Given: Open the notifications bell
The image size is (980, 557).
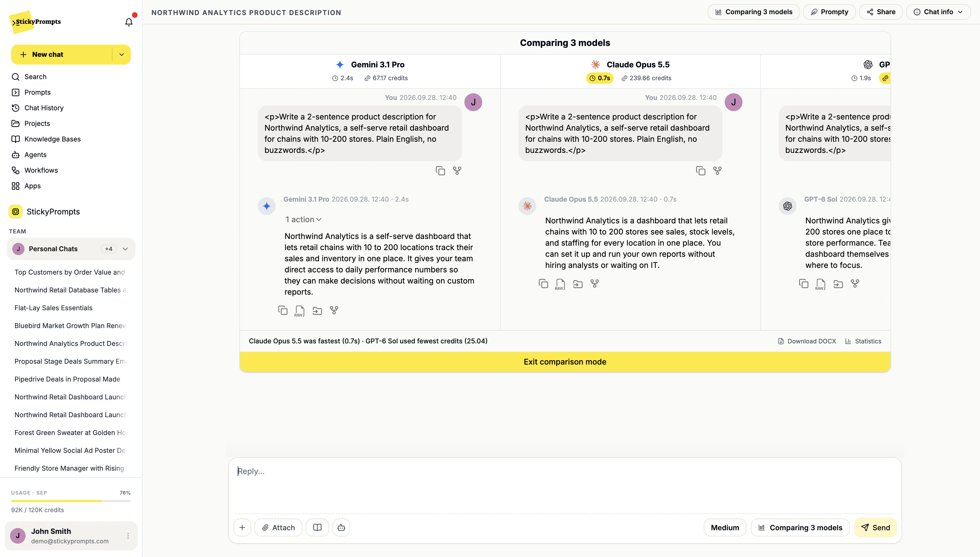Looking at the screenshot, I should (129, 22).
